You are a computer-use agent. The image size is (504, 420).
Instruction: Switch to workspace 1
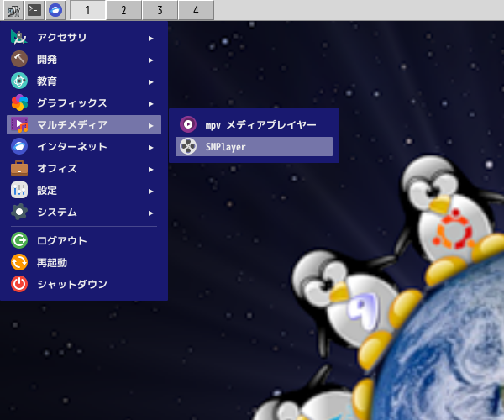click(87, 10)
